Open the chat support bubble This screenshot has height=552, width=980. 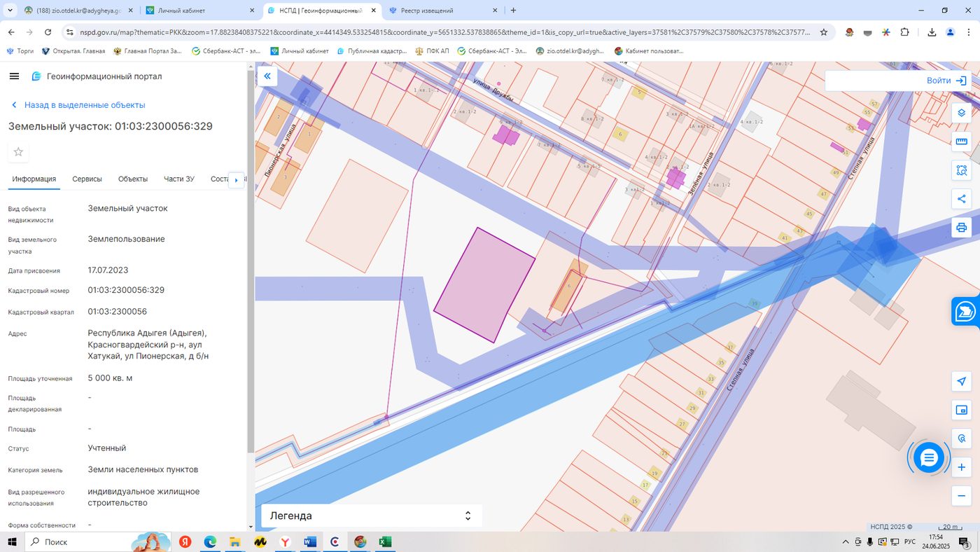point(929,458)
